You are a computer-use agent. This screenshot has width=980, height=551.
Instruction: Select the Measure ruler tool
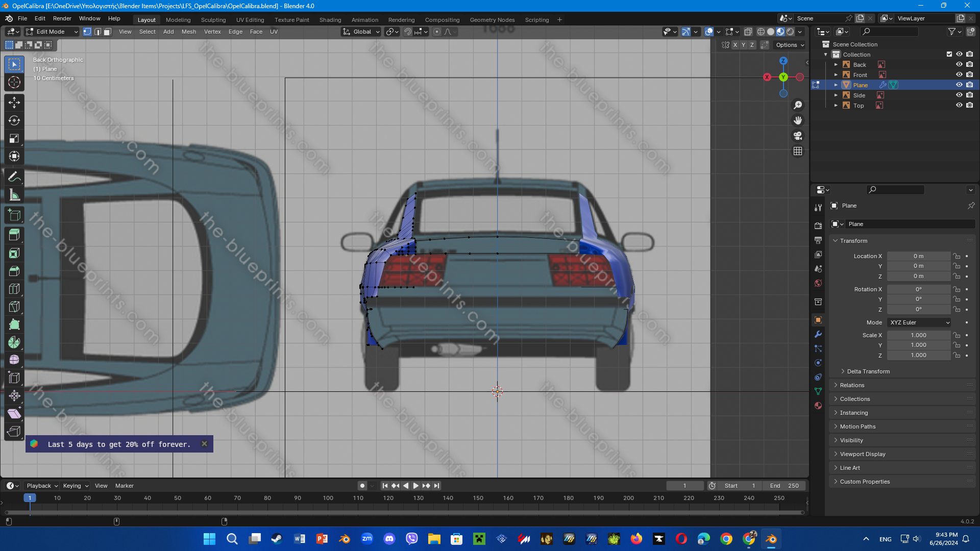pyautogui.click(x=14, y=195)
